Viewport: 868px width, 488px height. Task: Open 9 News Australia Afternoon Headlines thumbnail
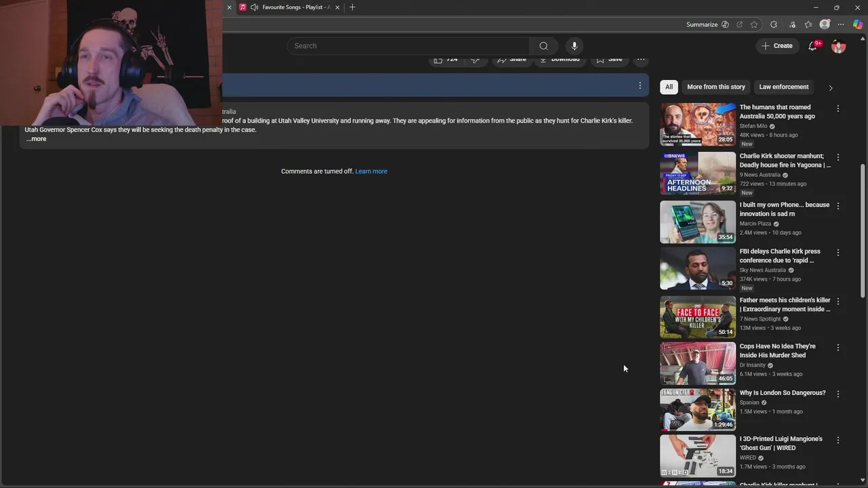pyautogui.click(x=698, y=174)
